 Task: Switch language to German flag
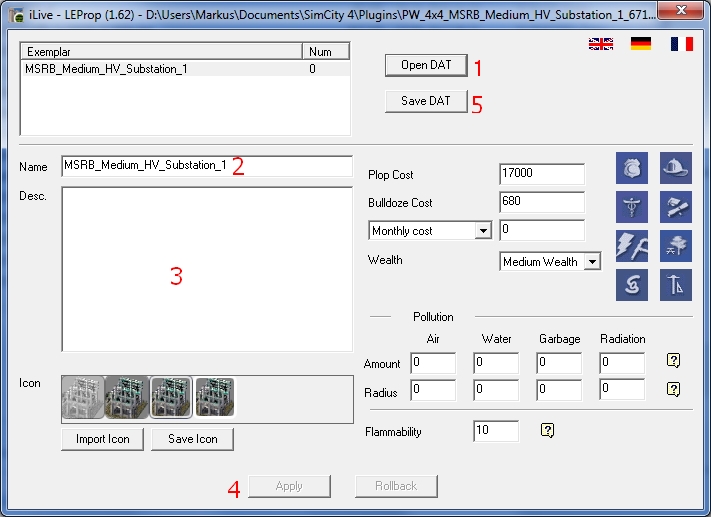click(641, 44)
